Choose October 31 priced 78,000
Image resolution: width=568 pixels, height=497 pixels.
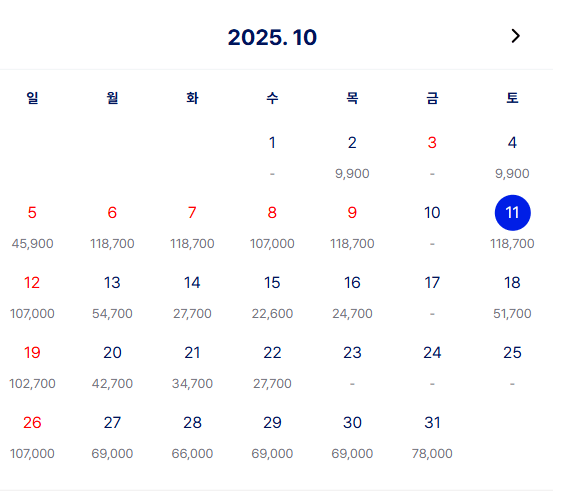432,437
